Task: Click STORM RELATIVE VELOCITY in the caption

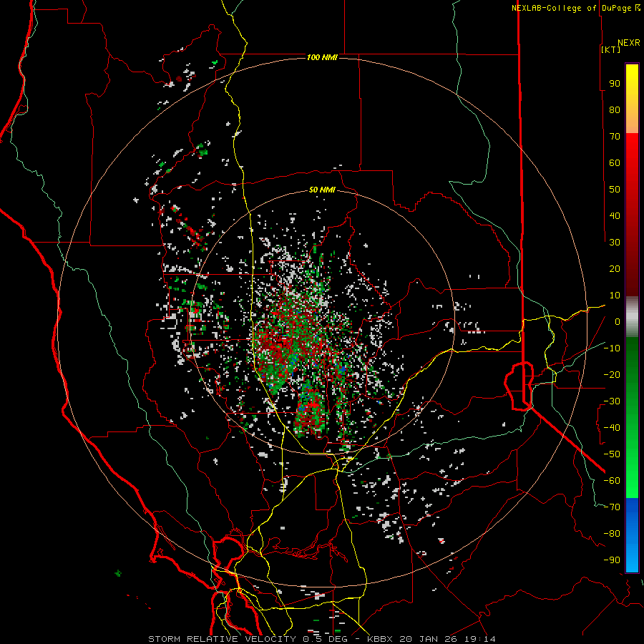Action: [x=222, y=639]
